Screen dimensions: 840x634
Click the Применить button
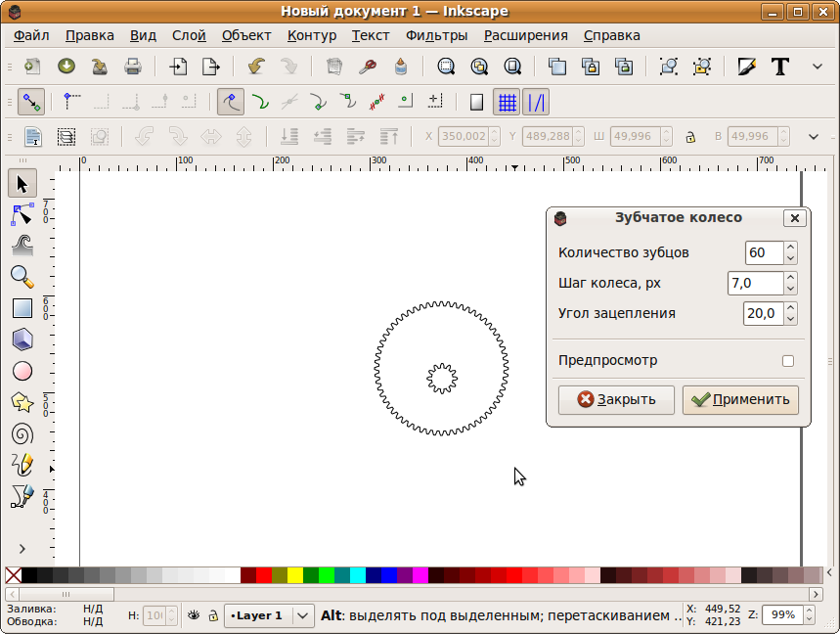click(740, 400)
